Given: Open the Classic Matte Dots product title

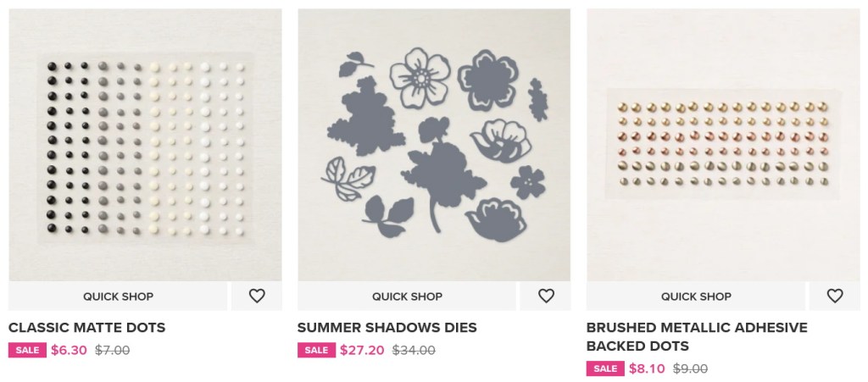Looking at the screenshot, I should tap(86, 328).
